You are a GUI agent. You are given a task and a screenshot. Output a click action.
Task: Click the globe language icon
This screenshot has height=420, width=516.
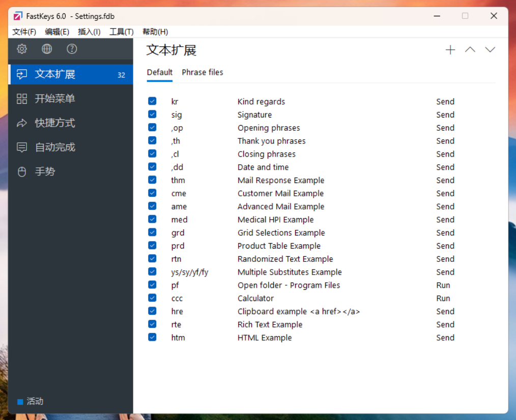(47, 49)
